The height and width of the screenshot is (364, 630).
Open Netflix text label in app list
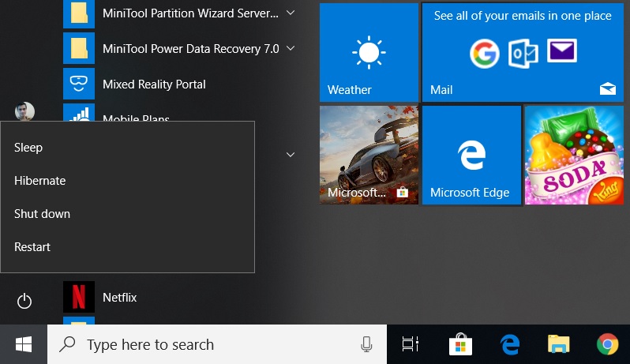120,298
